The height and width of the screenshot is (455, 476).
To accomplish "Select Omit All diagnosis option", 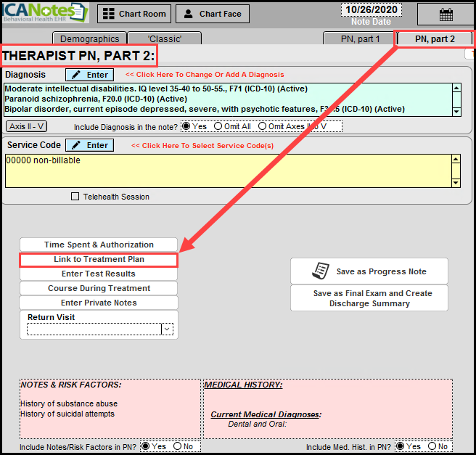I will pos(218,126).
